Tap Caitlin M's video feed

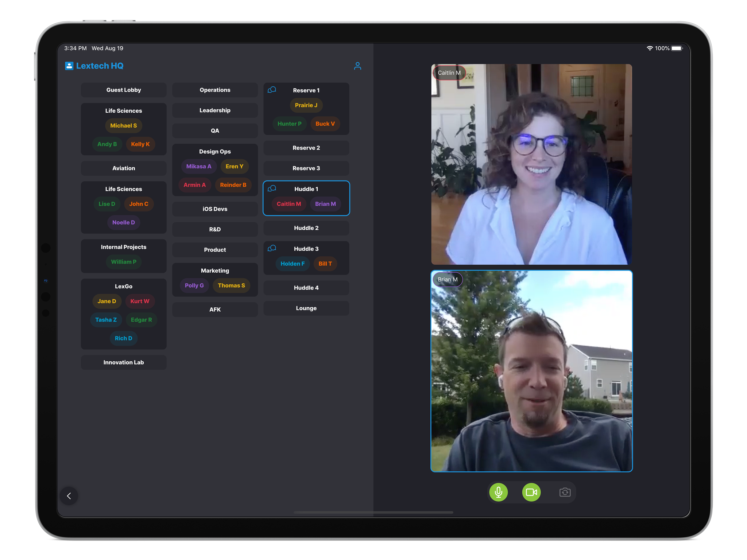tap(532, 164)
